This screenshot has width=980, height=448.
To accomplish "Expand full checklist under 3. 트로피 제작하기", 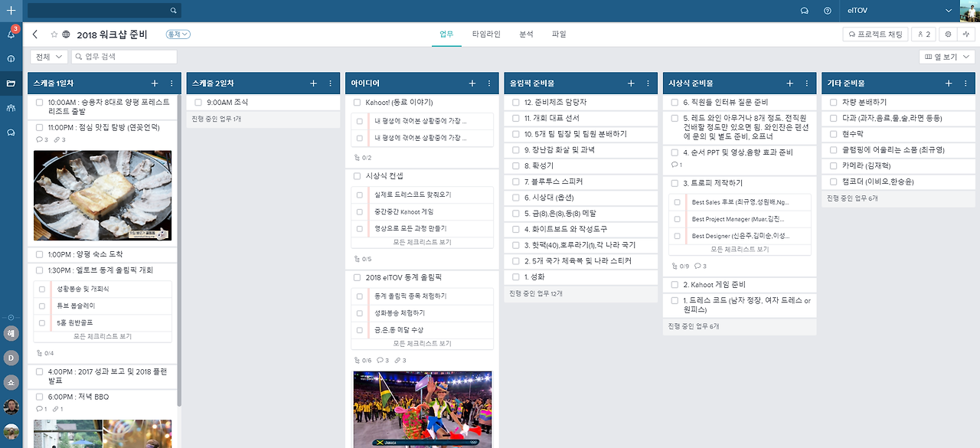I will (740, 250).
